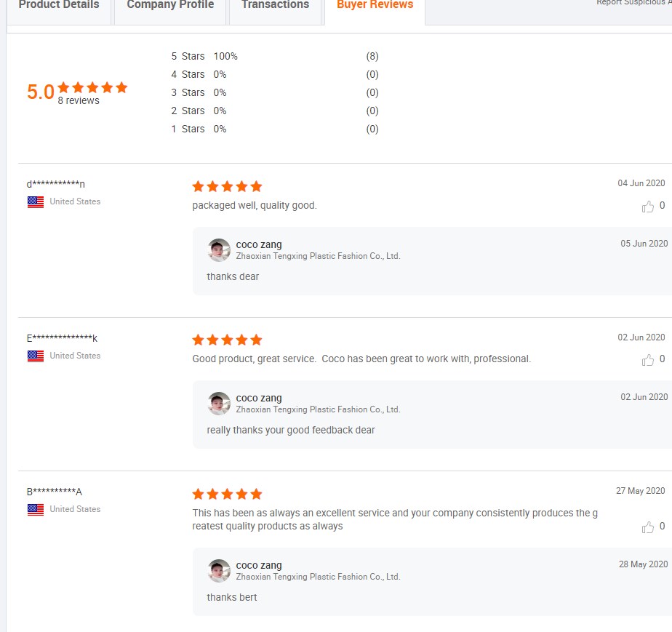Select the Buyer Reviews tab
Viewport: 672px width, 632px height.
tap(375, 6)
